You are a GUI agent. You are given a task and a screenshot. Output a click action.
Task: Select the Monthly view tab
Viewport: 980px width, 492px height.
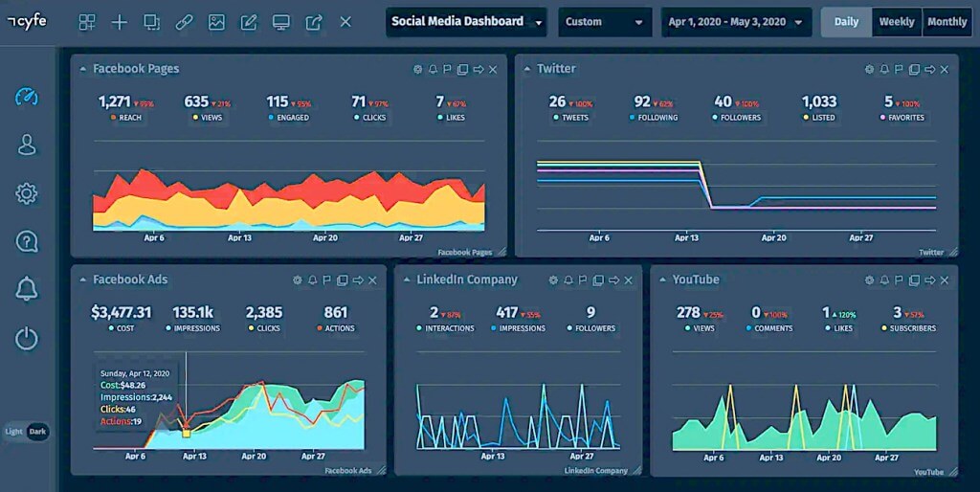[947, 22]
